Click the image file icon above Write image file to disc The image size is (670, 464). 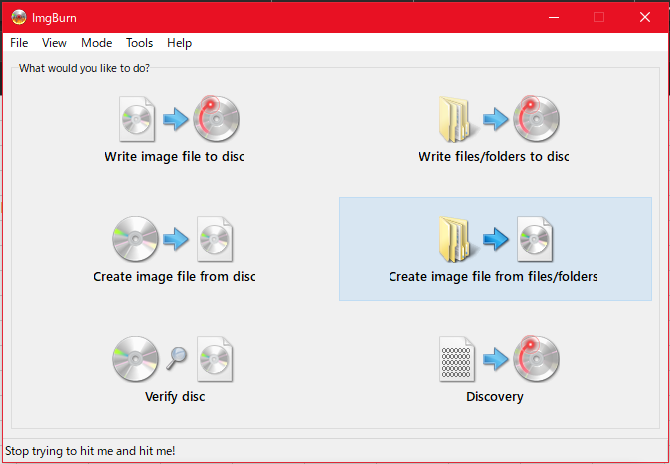(137, 119)
